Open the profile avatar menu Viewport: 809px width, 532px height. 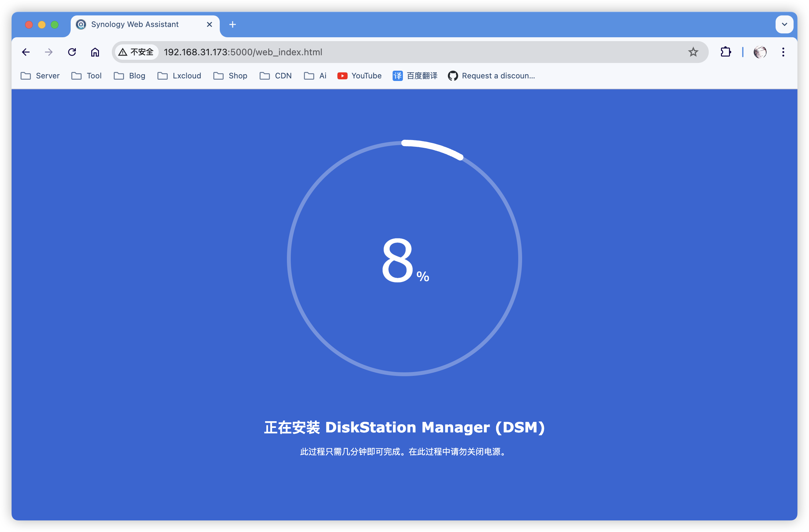[760, 52]
